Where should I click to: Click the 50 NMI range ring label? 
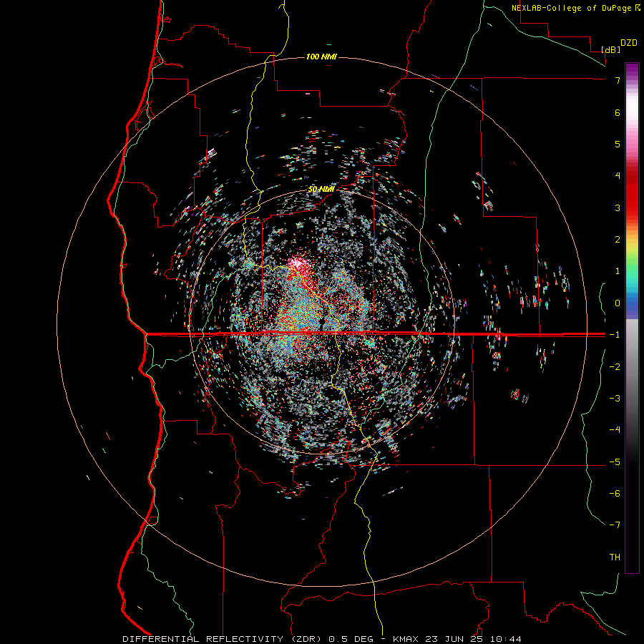tap(321, 190)
